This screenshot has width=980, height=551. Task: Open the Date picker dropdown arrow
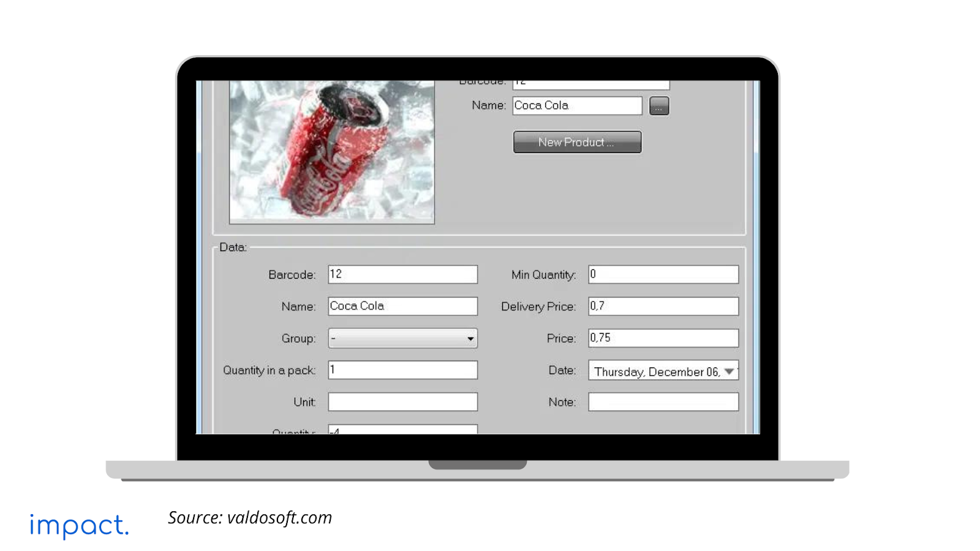click(729, 371)
